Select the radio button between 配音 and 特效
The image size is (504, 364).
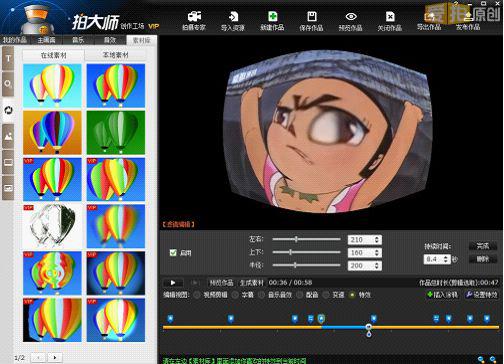326,295
